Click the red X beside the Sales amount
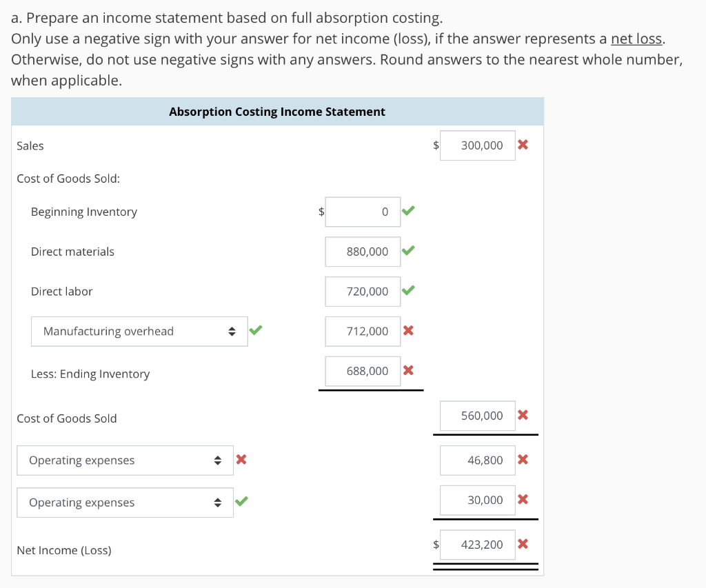The image size is (706, 588). (x=523, y=145)
